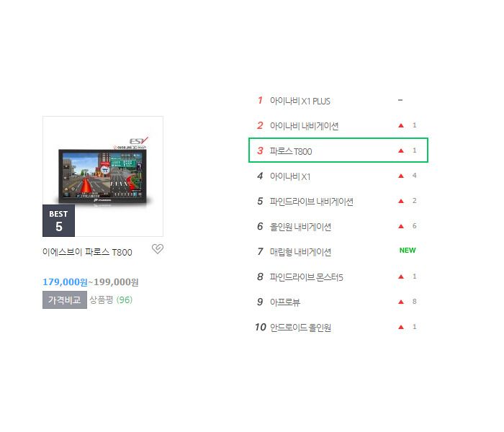This screenshot has width=504, height=432.
Task: Select rank 8 파인드라이브 몬스터5
Action: click(x=338, y=276)
